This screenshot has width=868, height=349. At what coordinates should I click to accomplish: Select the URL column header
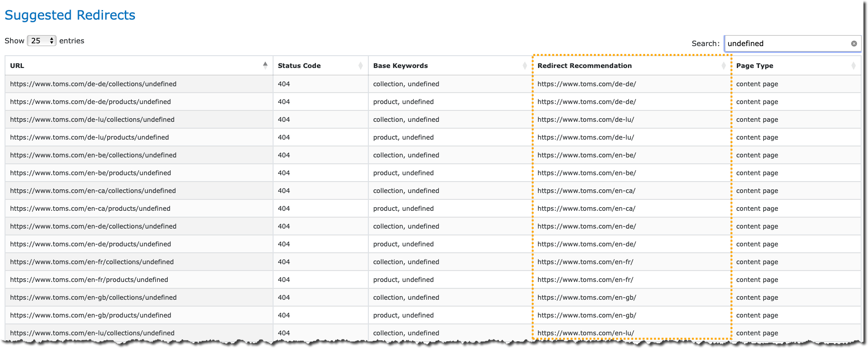pyautogui.click(x=17, y=66)
